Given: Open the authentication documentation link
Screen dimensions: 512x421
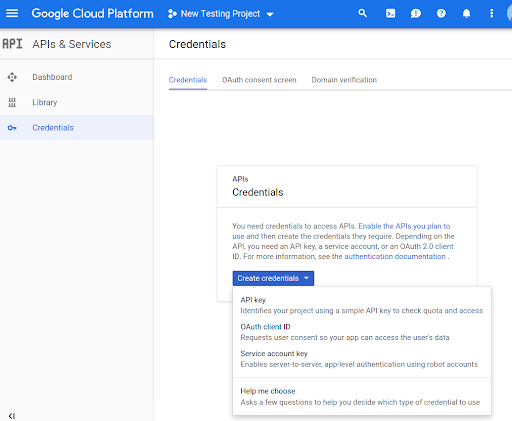Looking at the screenshot, I should 395,257.
